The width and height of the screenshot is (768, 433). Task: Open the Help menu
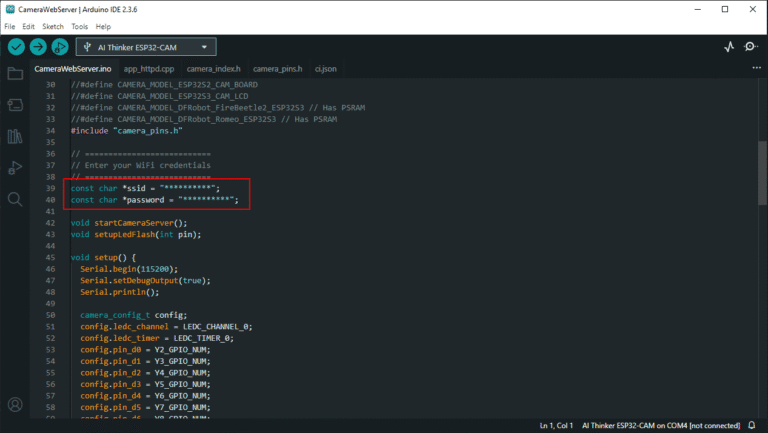point(103,26)
